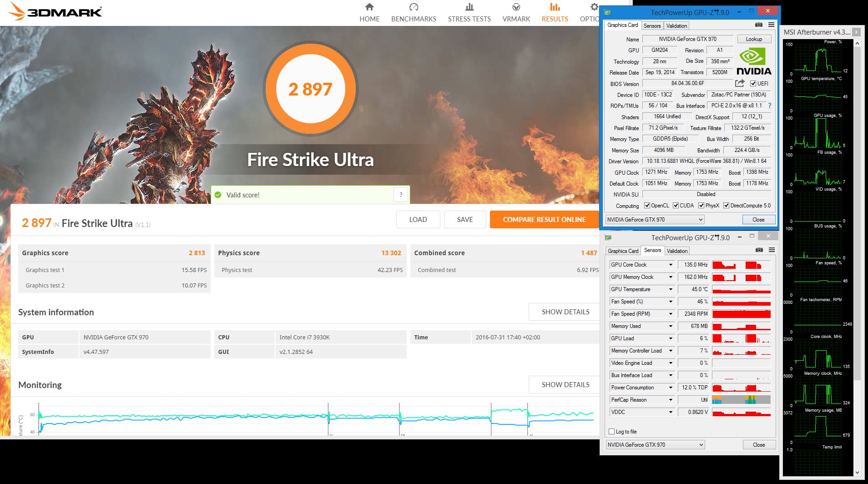
Task: Click the VRMark headset icon
Action: [515, 8]
